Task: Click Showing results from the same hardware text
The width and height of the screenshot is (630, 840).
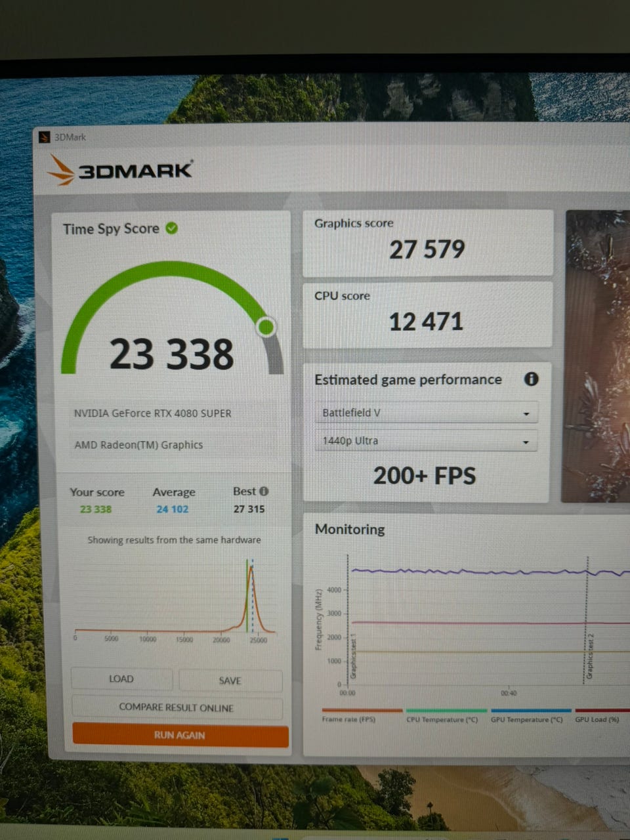Action: (x=174, y=540)
